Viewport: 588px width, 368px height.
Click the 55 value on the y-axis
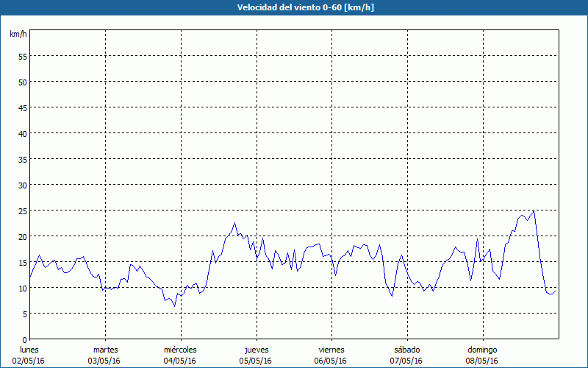22,56
